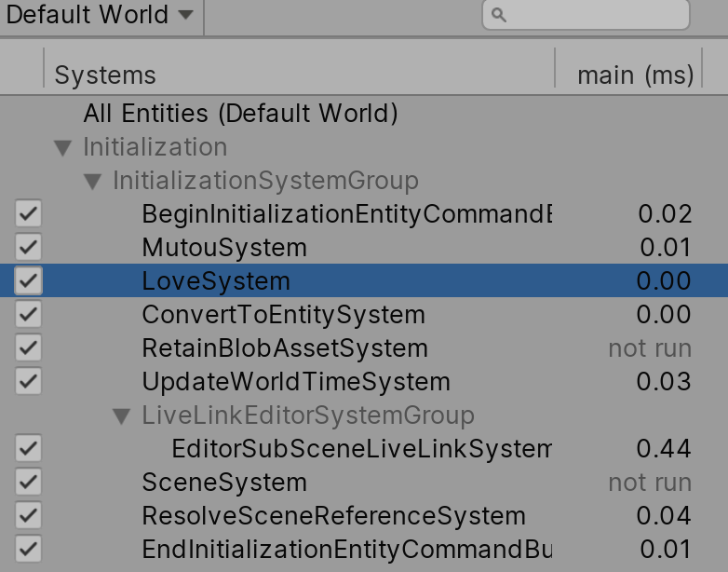The width and height of the screenshot is (728, 572).
Task: Select All Entities (Default World) row
Action: click(x=364, y=114)
